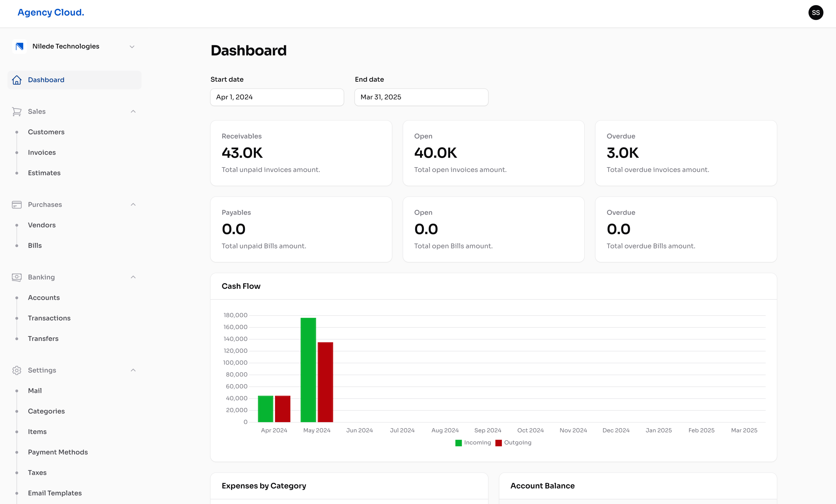Click the Nilede Technologies company logo icon
The width and height of the screenshot is (836, 504).
(x=20, y=46)
